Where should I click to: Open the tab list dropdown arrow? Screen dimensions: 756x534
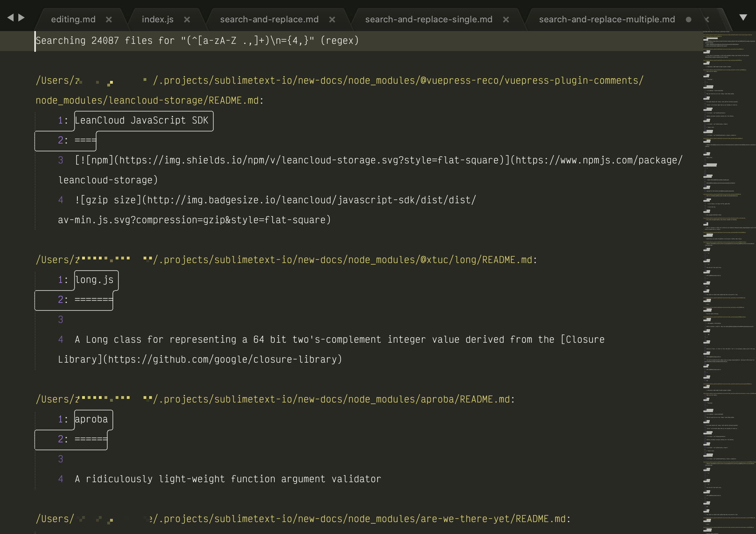(743, 17)
